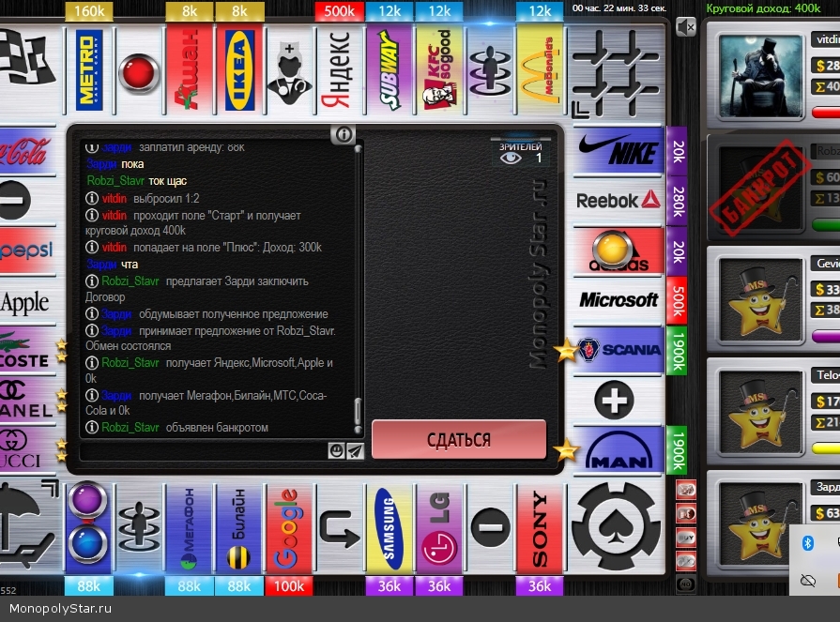
Task: Click the chat message input field
Action: click(204, 451)
